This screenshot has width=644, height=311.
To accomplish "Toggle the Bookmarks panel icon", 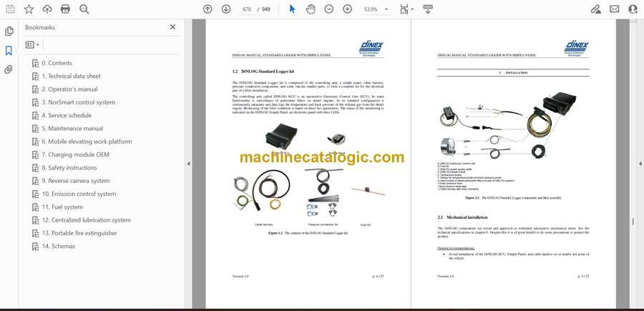I will point(9,51).
